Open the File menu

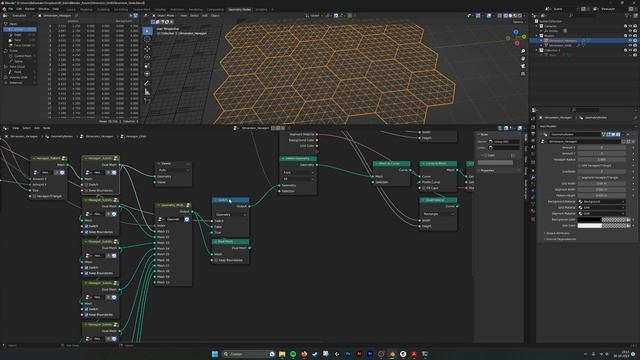pyautogui.click(x=11, y=9)
